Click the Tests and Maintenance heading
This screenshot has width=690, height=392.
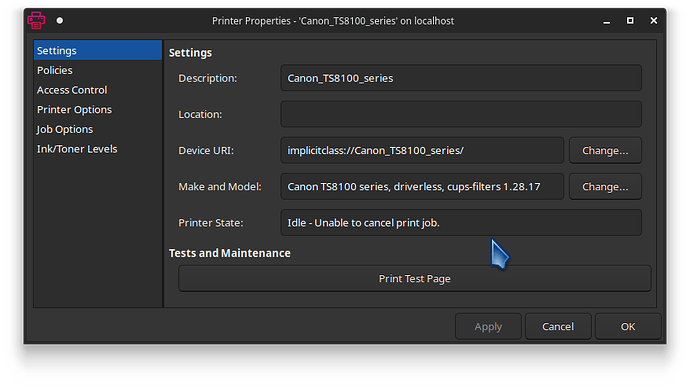tap(230, 253)
